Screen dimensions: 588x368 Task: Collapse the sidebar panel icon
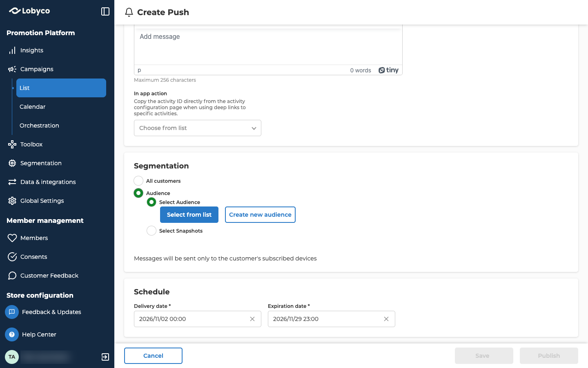[x=105, y=11]
